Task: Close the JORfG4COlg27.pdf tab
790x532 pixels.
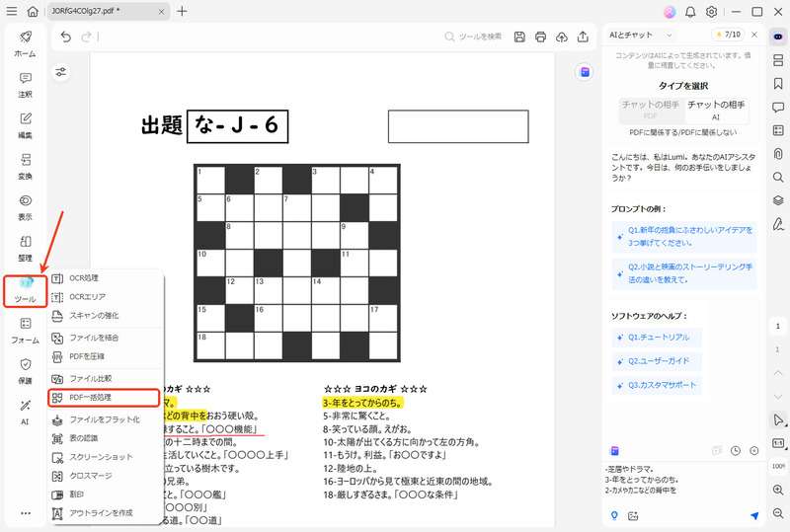Action: [x=161, y=11]
